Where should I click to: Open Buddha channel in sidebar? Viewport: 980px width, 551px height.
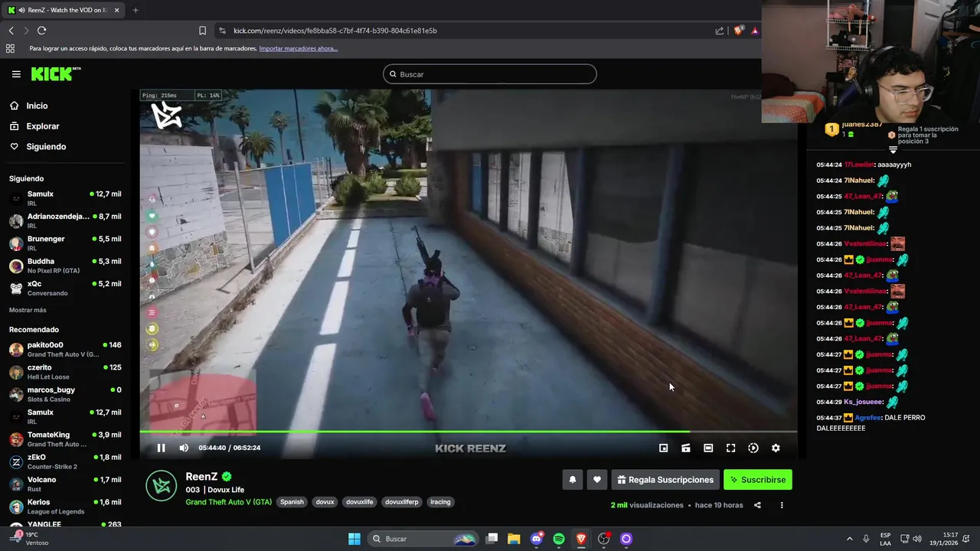pos(65,266)
